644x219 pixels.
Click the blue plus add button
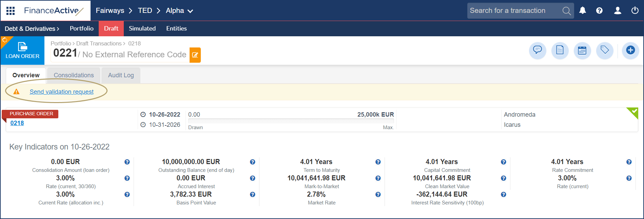pyautogui.click(x=630, y=51)
